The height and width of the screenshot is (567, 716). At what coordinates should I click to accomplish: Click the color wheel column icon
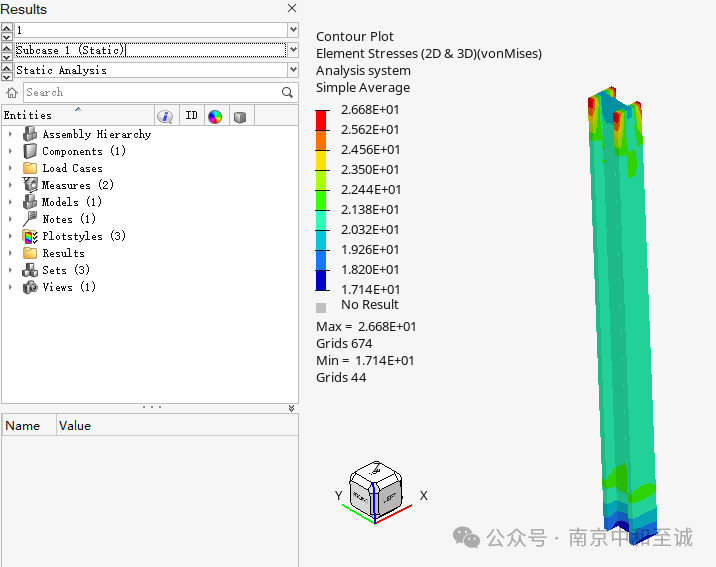(215, 117)
